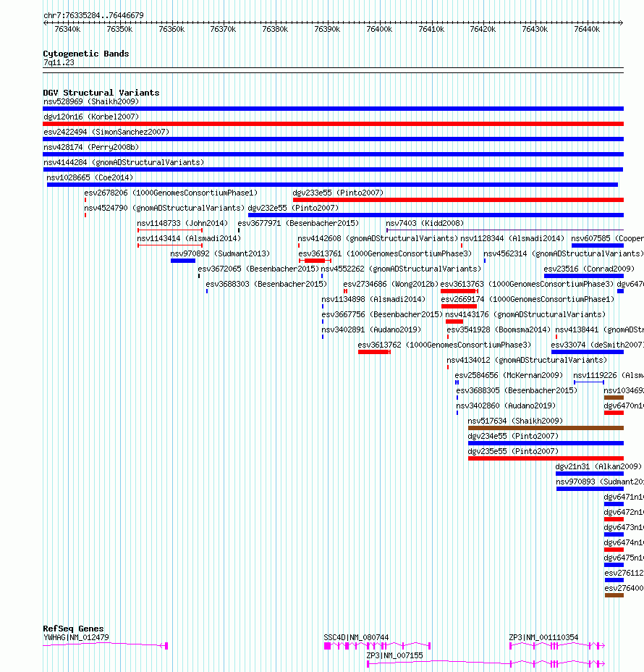The height and width of the screenshot is (672, 644).
Task: Select nsv4143176 (gnomADStructuralVariants) label
Action: tap(525, 314)
